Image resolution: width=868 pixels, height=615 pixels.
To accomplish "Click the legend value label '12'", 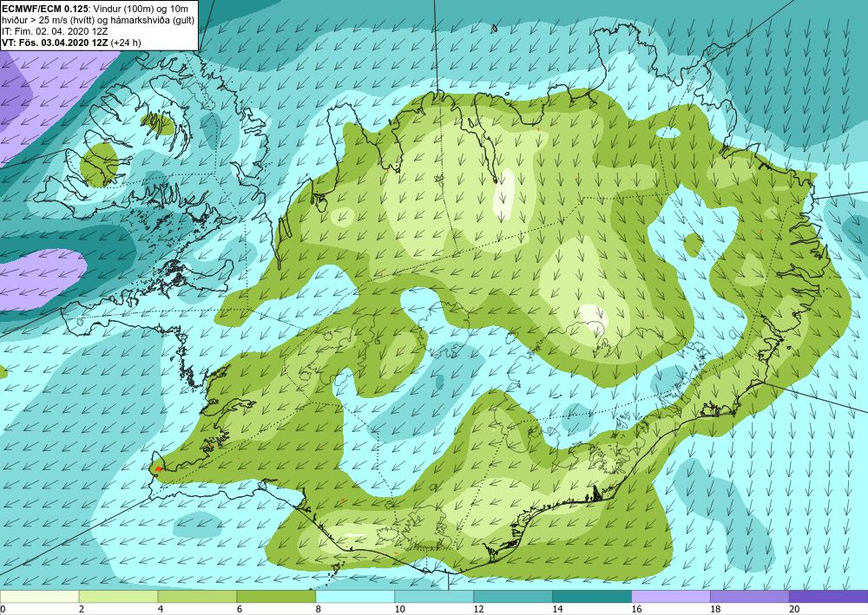I will coord(478,609).
